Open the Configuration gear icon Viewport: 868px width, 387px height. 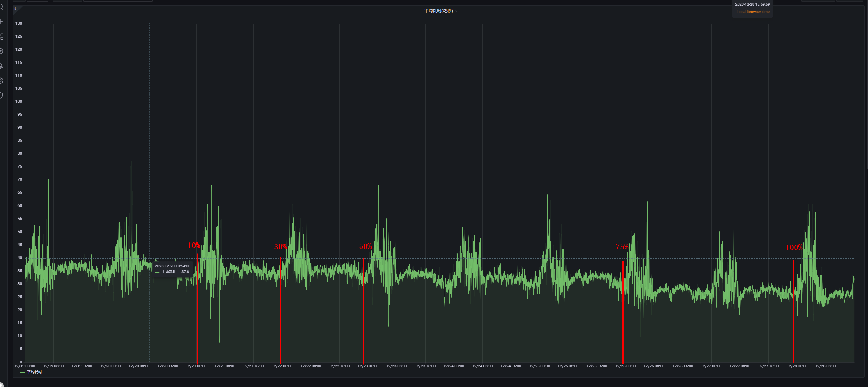pyautogui.click(x=1, y=81)
